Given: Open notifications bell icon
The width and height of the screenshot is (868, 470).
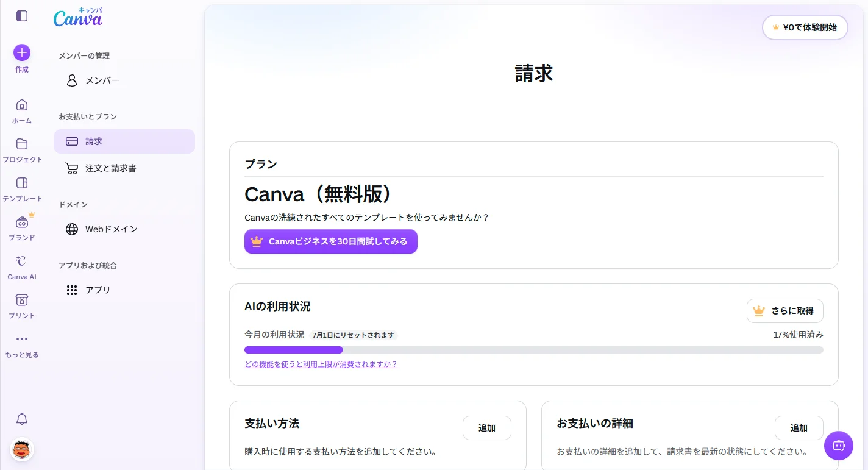Looking at the screenshot, I should click(x=22, y=419).
